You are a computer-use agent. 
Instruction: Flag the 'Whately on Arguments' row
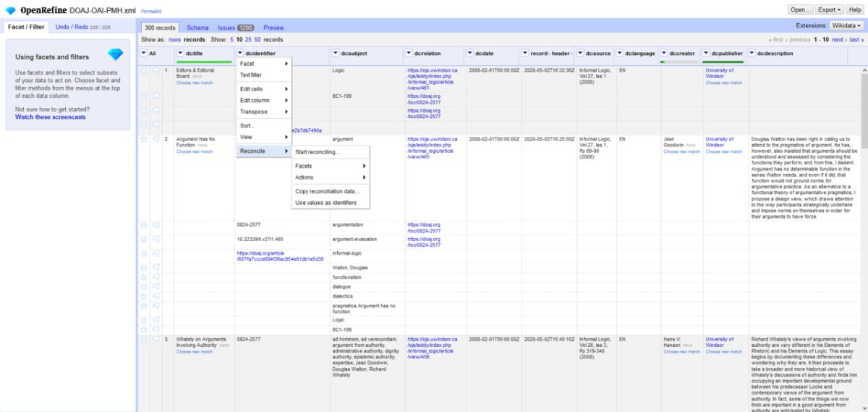tap(156, 339)
